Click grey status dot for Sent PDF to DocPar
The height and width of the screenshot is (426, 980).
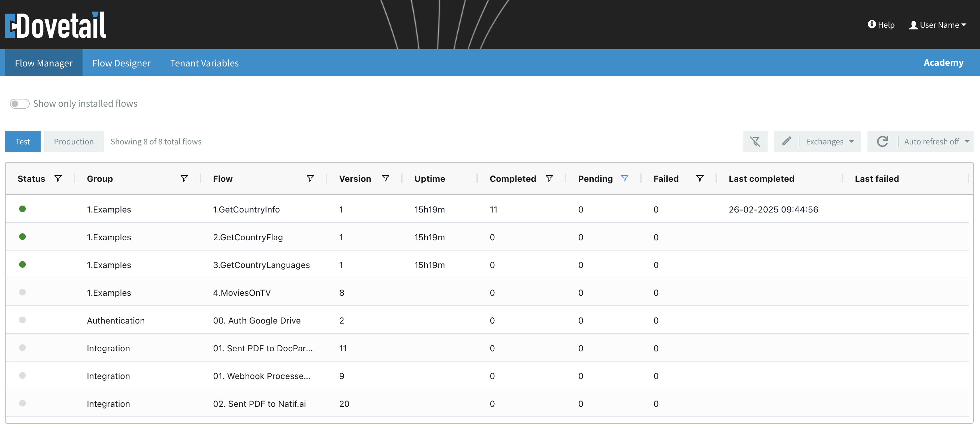pos(22,348)
